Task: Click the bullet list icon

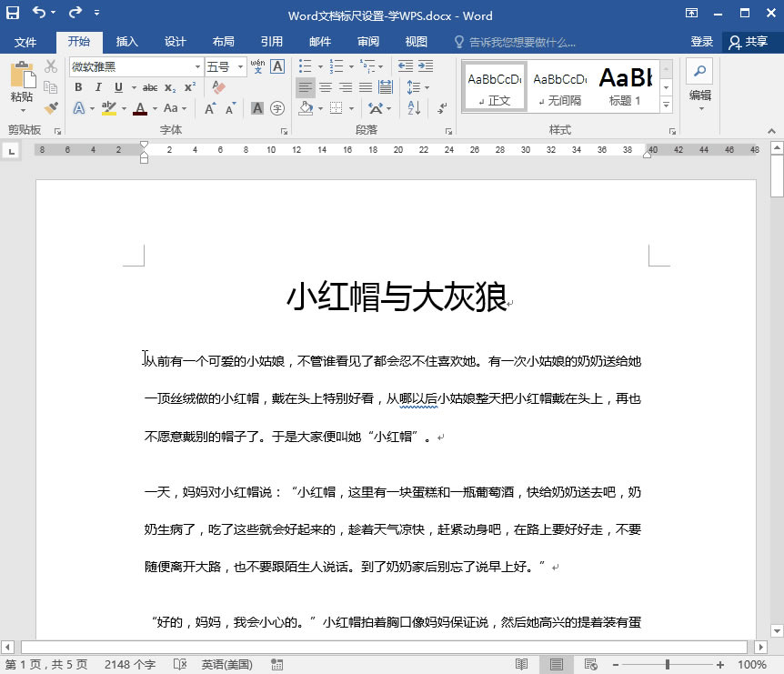Action: coord(306,66)
